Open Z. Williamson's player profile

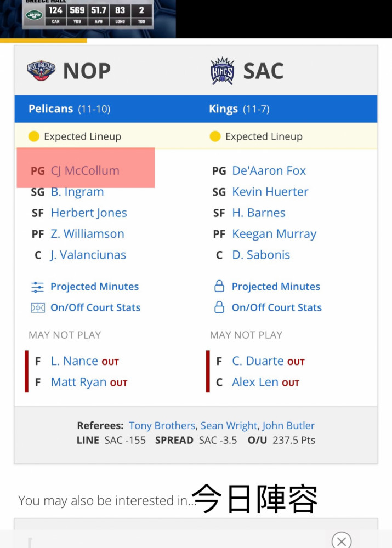87,234
